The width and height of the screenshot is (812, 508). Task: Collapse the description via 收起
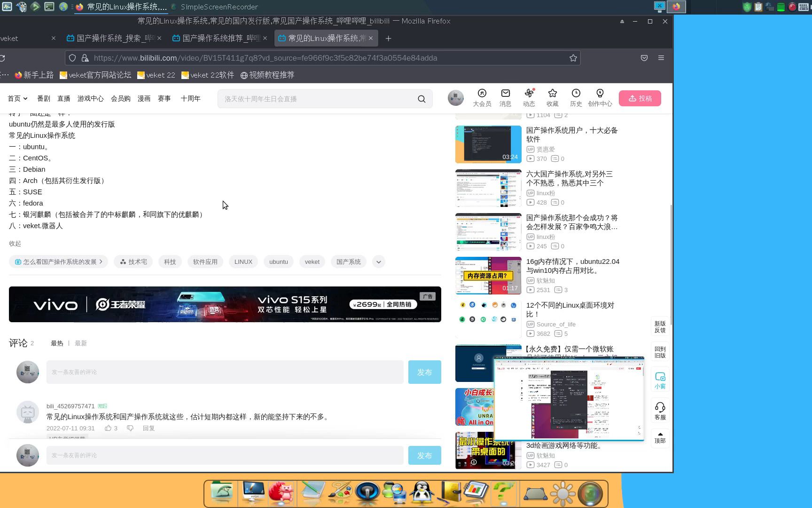coord(15,244)
